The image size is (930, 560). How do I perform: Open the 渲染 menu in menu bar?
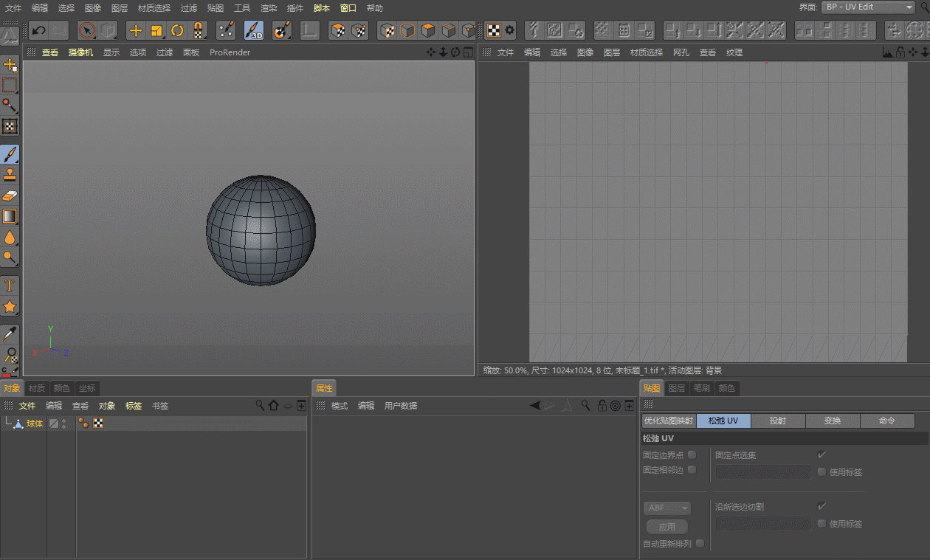(269, 8)
